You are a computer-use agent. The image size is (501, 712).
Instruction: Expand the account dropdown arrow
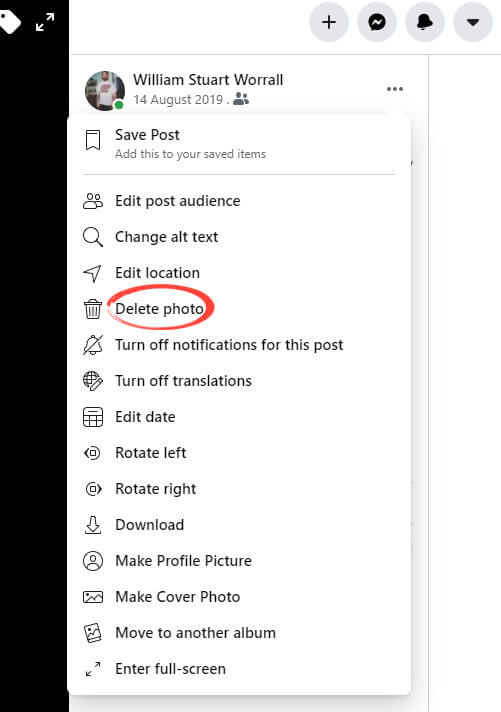click(x=473, y=22)
